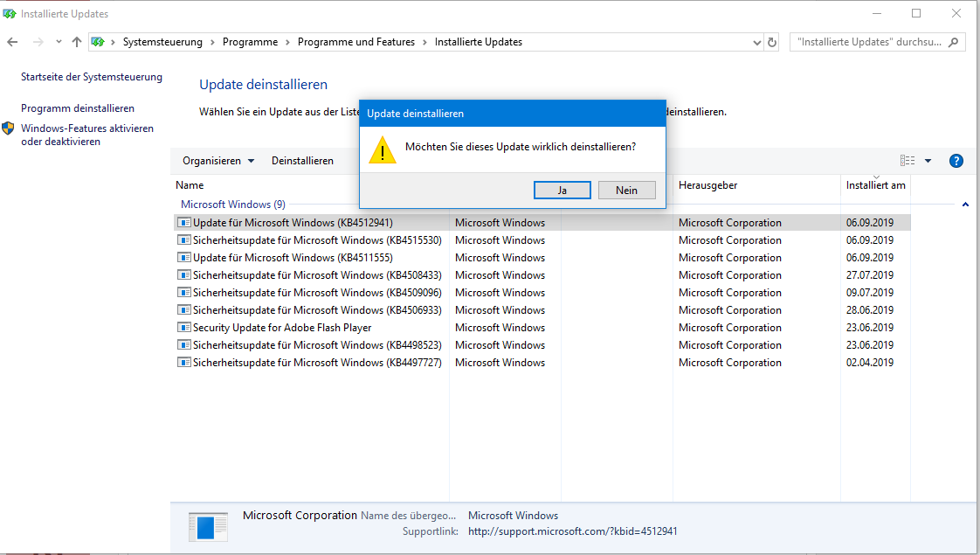Confirm uninstall with the Ja button
The image size is (980, 555).
pyautogui.click(x=562, y=191)
